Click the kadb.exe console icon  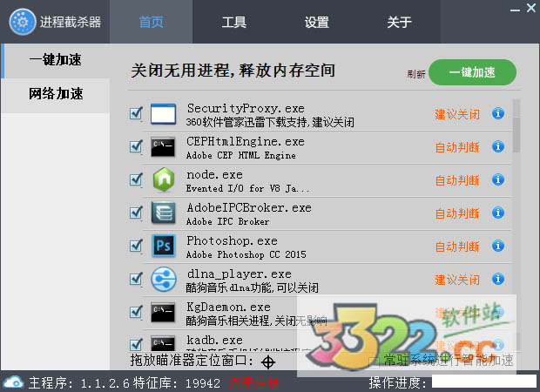[x=163, y=342]
